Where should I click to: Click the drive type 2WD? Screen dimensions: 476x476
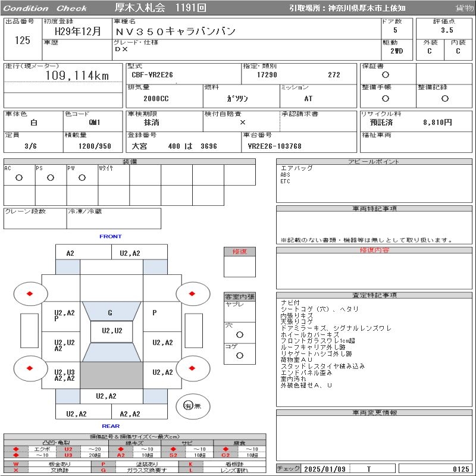coord(396,51)
